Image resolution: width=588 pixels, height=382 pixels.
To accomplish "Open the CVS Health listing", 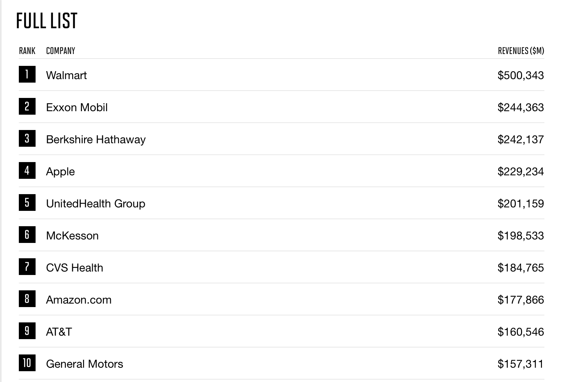I will [75, 268].
